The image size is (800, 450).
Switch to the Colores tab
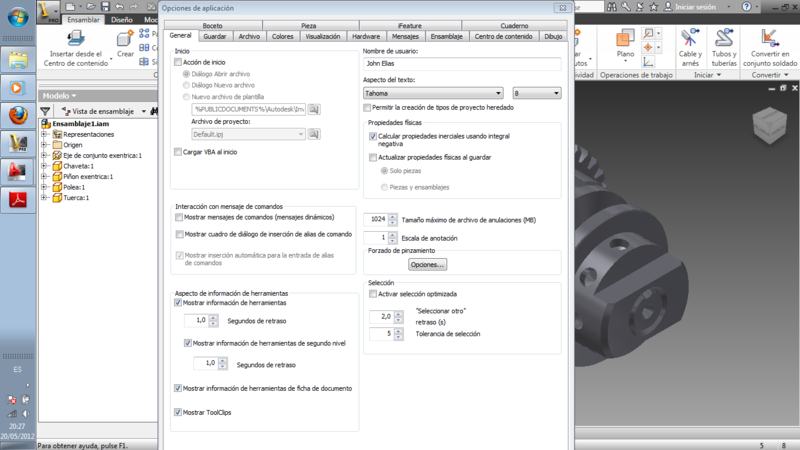[282, 36]
